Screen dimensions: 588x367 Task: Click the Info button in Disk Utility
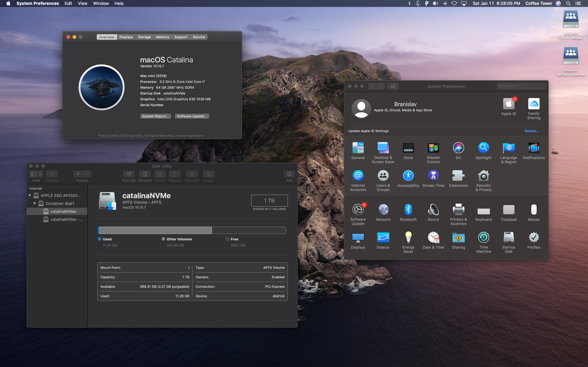pos(289,174)
